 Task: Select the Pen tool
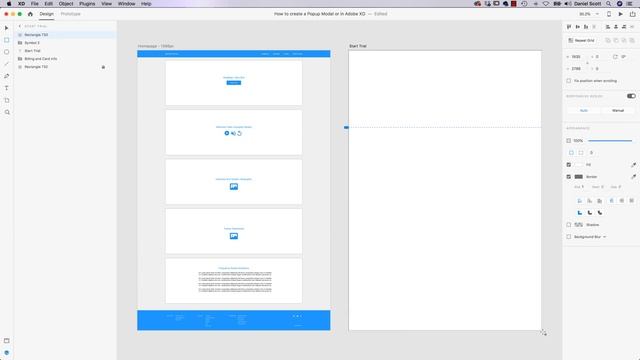pyautogui.click(x=7, y=76)
